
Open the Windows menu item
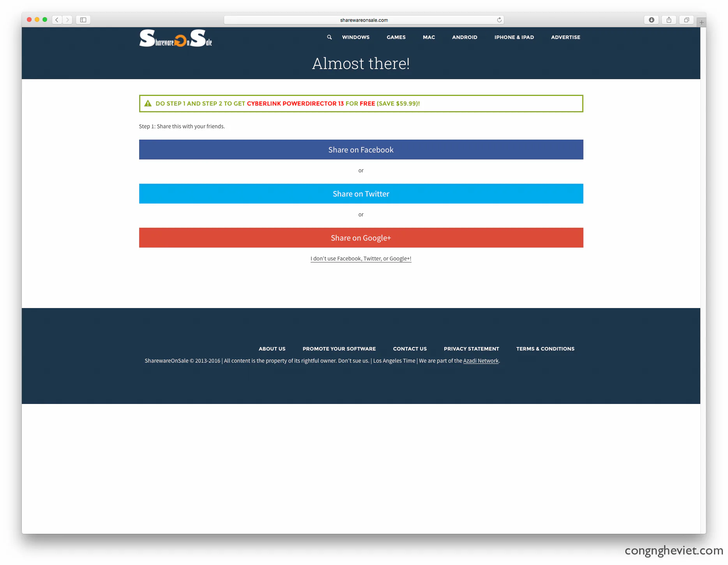tap(356, 37)
